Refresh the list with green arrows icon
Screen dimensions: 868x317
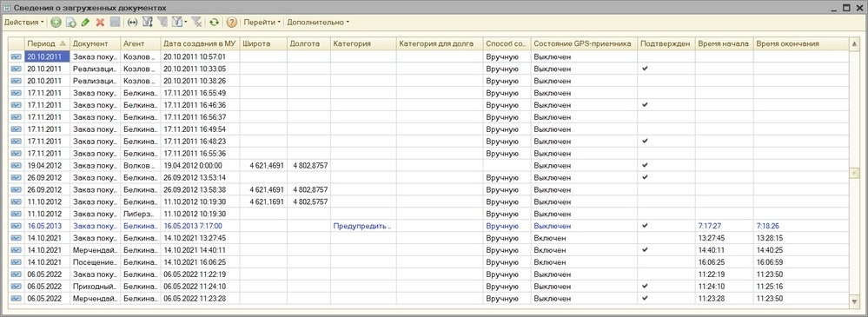(214, 22)
